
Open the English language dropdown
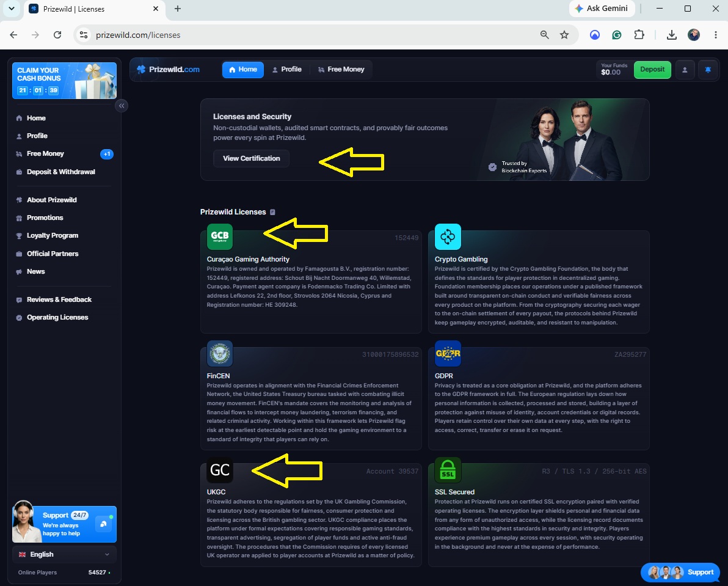tap(64, 554)
